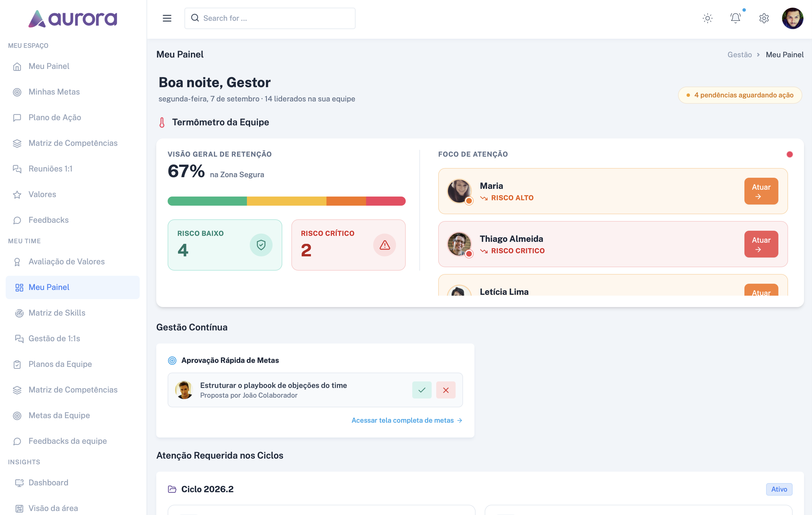The height and width of the screenshot is (515, 812).
Task: Open the user profile avatar menu
Action: [x=792, y=18]
